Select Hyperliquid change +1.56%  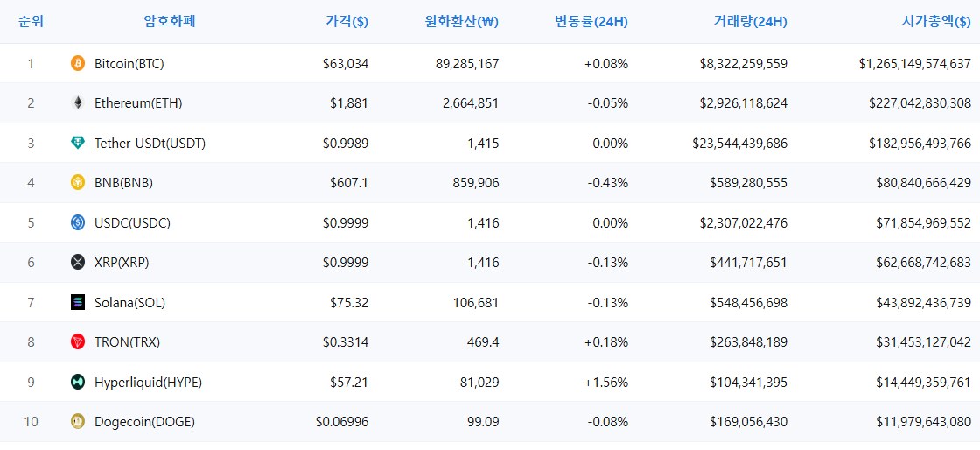[x=606, y=383]
